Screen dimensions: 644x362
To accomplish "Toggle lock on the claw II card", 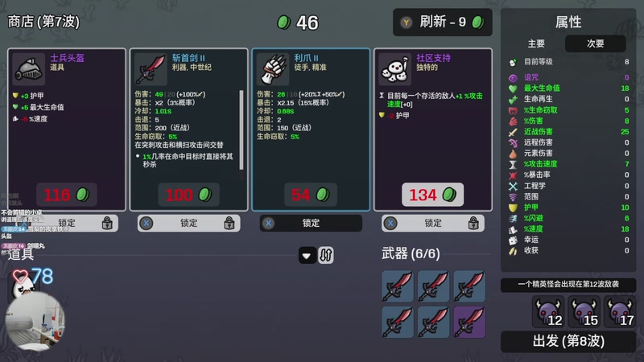I will (x=311, y=224).
